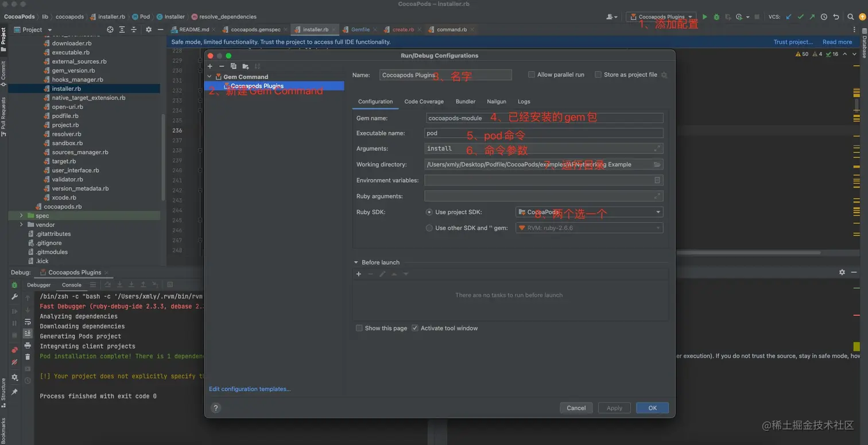
Task: Open the Bundler tab
Action: click(466, 102)
